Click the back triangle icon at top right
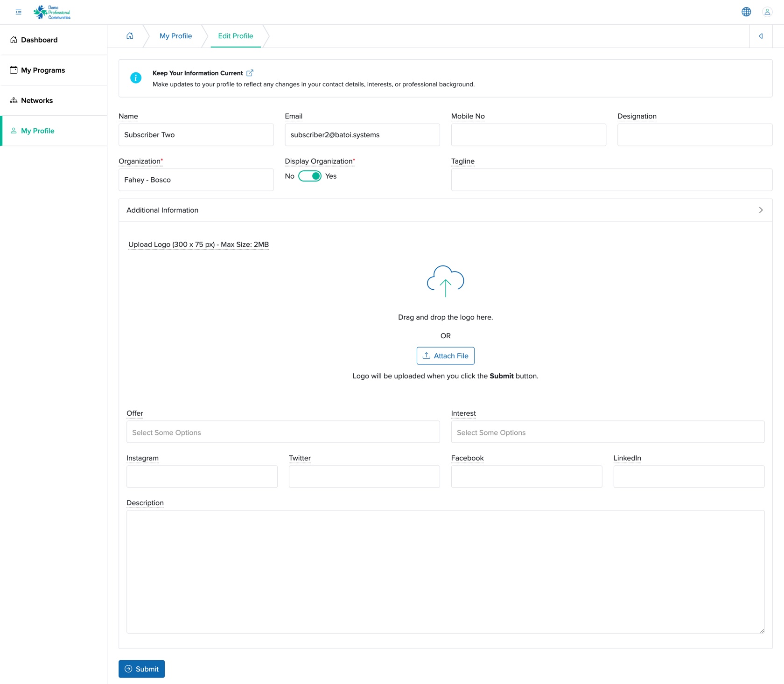Screen dimensions: 784x684 point(761,36)
